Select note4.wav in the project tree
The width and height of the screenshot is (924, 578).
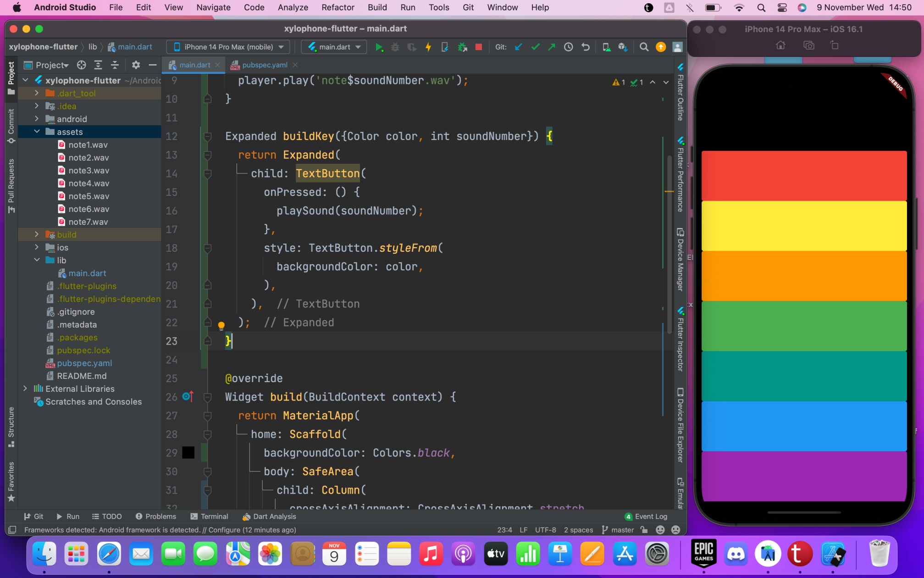tap(89, 183)
